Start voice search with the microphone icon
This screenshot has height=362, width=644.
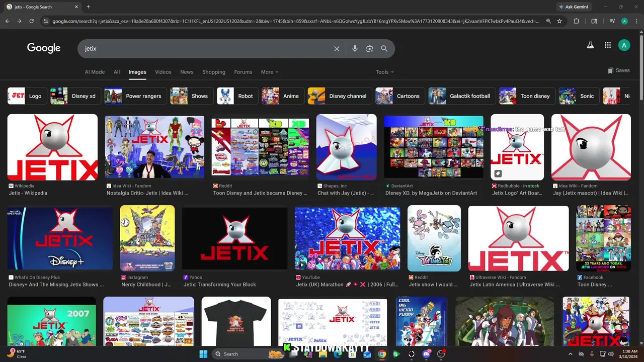(x=355, y=49)
